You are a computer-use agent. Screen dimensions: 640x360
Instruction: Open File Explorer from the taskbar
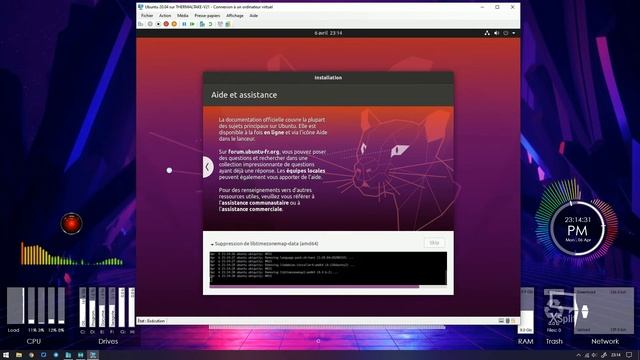[x=19, y=355]
